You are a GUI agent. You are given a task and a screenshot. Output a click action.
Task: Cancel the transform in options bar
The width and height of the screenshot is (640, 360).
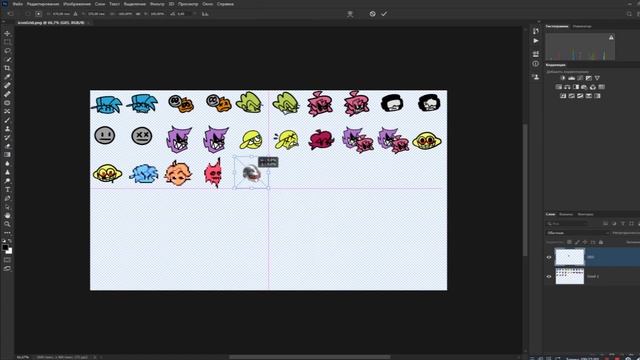pos(372,14)
